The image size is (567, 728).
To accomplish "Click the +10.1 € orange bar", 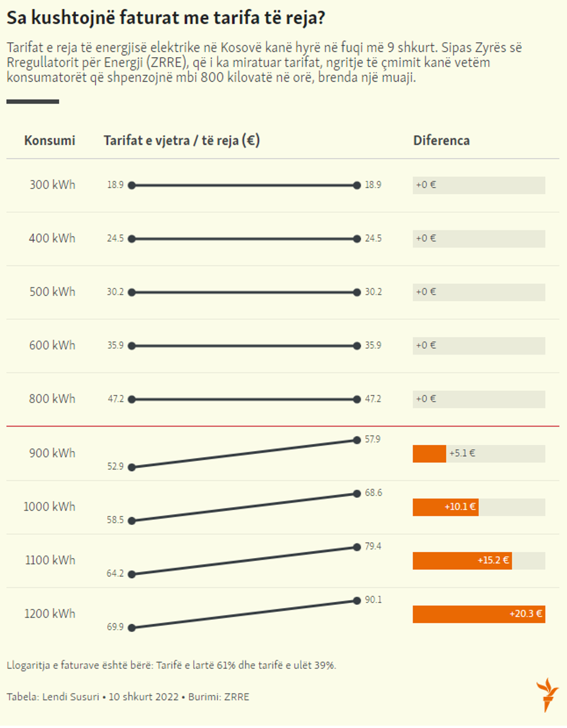I will pos(445,507).
